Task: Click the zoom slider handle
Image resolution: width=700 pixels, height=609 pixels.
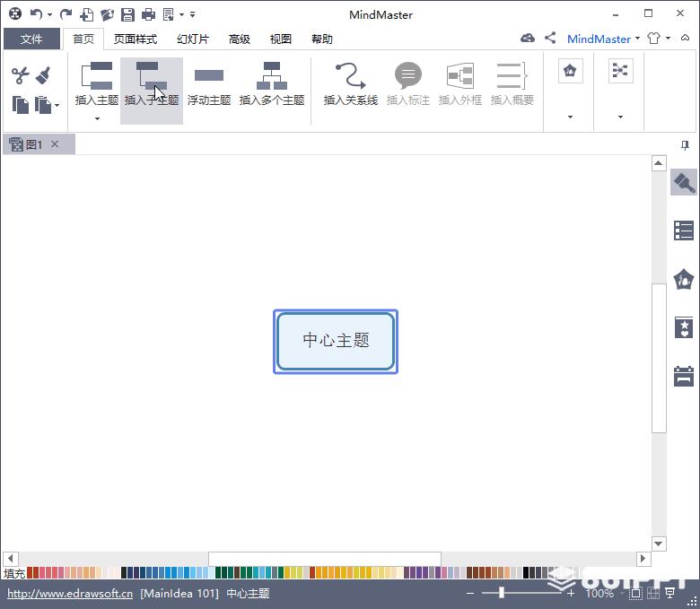Action: 502,593
